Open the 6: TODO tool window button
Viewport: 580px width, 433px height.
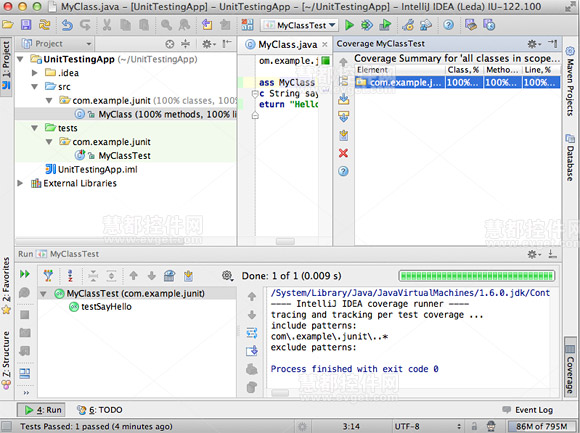click(100, 410)
